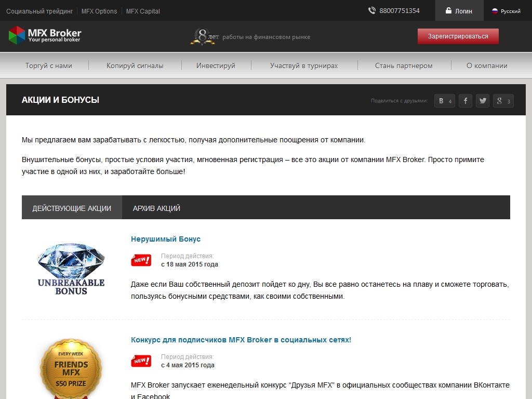Screen dimensions: 532x399
Task: Share page via Google Plus icon
Action: pos(503,101)
